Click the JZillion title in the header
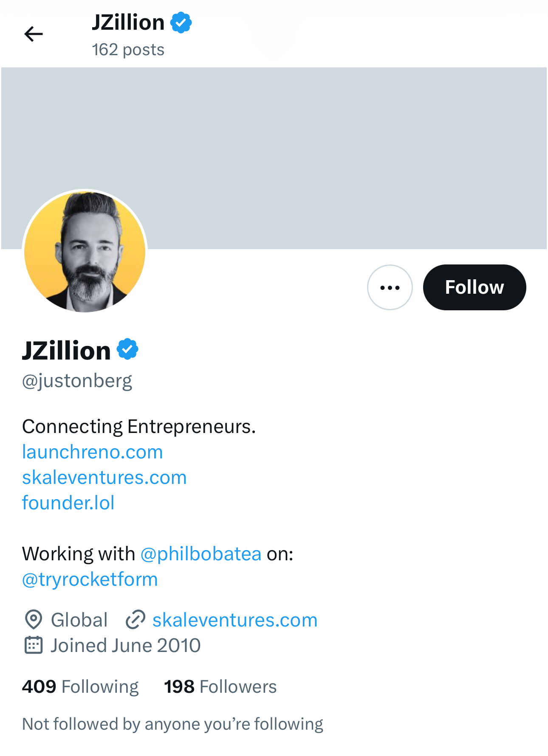548x756 pixels. (128, 22)
